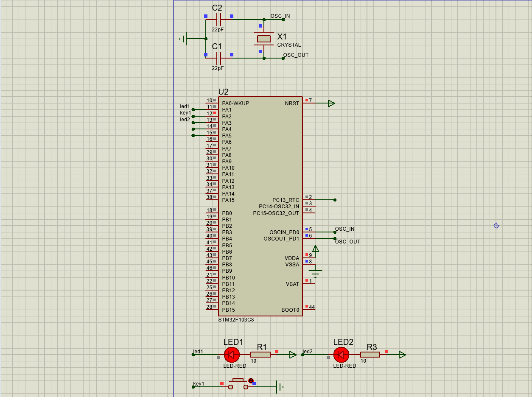Click the OSC_OUT net label at pin 6
This screenshot has height=397, width=532.
tap(347, 242)
